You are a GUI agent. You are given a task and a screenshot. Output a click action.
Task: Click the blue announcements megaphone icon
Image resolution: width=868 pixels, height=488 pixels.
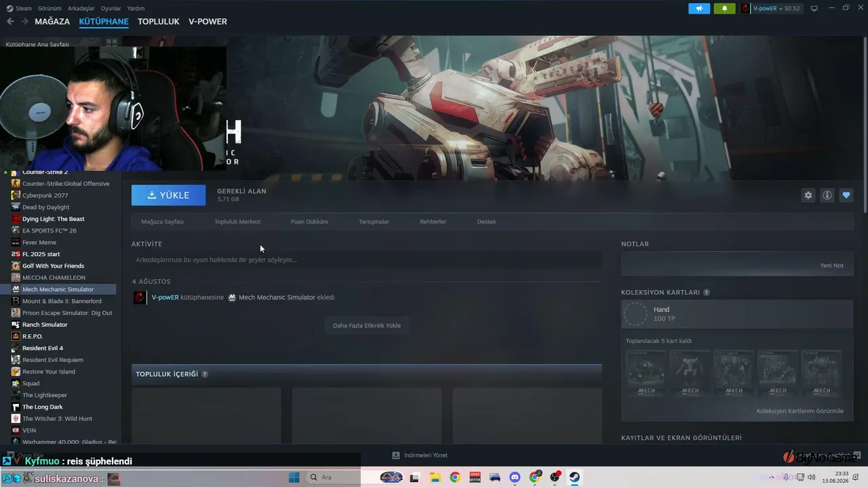[699, 8]
